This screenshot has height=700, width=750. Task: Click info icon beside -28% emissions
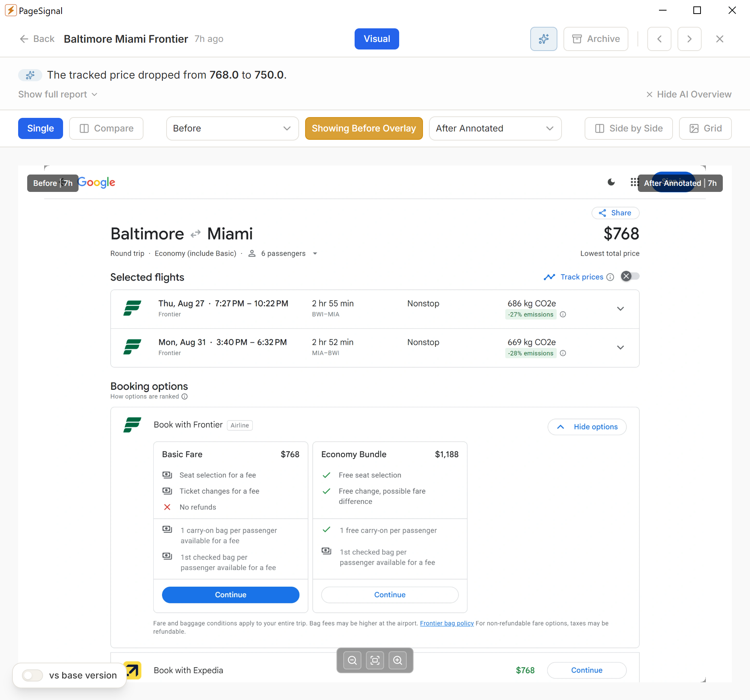[563, 353]
